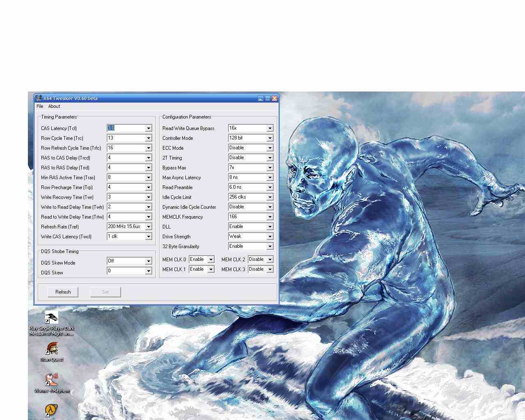
Task: Expand the Bypass Max dropdown
Action: (x=270, y=168)
